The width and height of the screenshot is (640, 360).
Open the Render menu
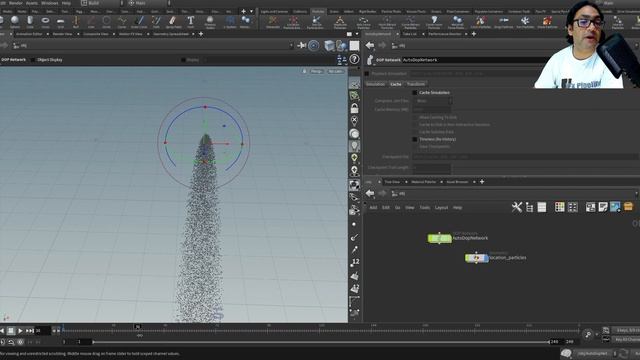(16, 3)
